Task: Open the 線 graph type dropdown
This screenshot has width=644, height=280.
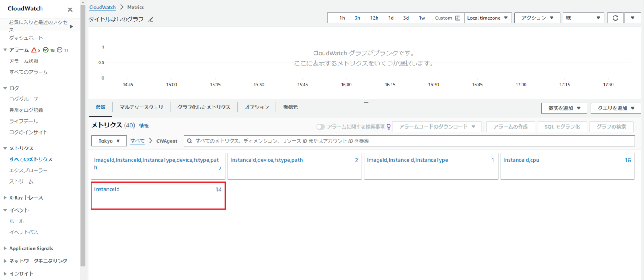Action: click(583, 18)
